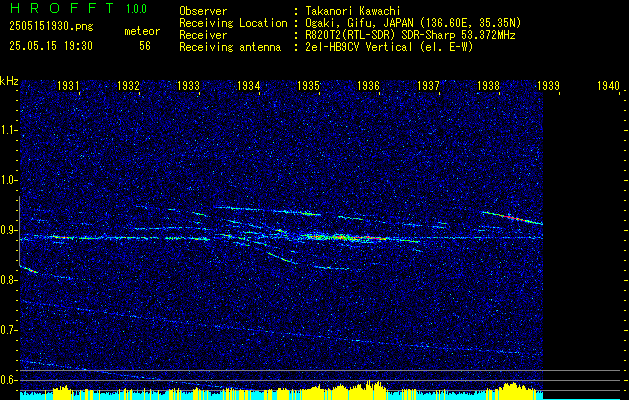Click the 1940 time marker
The height and width of the screenshot is (400, 629).
pyautogui.click(x=609, y=85)
